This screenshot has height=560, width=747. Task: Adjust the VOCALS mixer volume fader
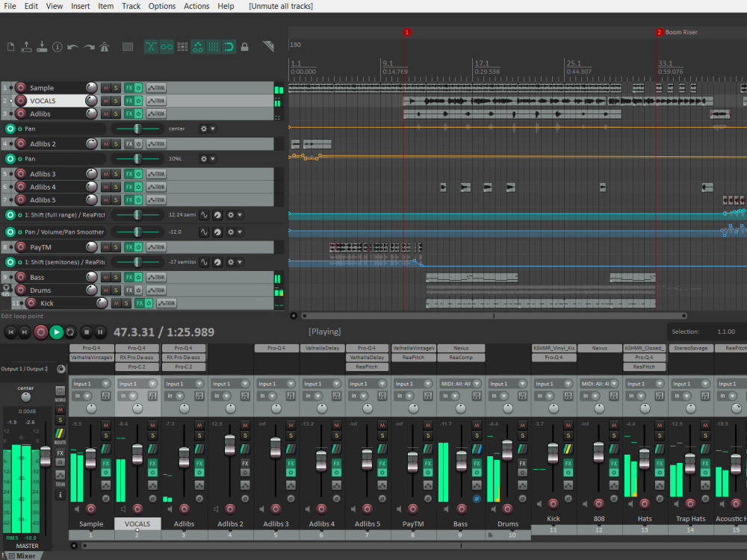(137, 454)
